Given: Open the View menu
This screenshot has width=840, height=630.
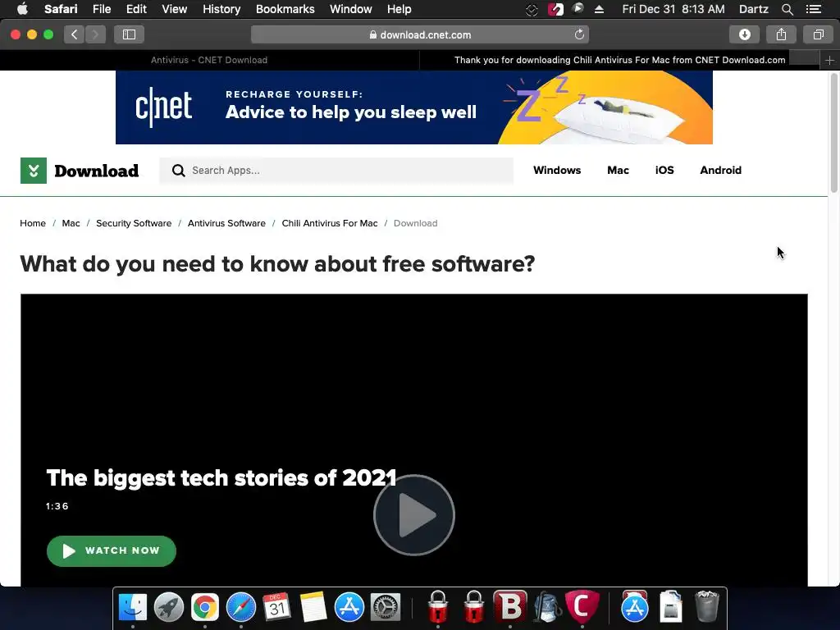Looking at the screenshot, I should pos(174,9).
